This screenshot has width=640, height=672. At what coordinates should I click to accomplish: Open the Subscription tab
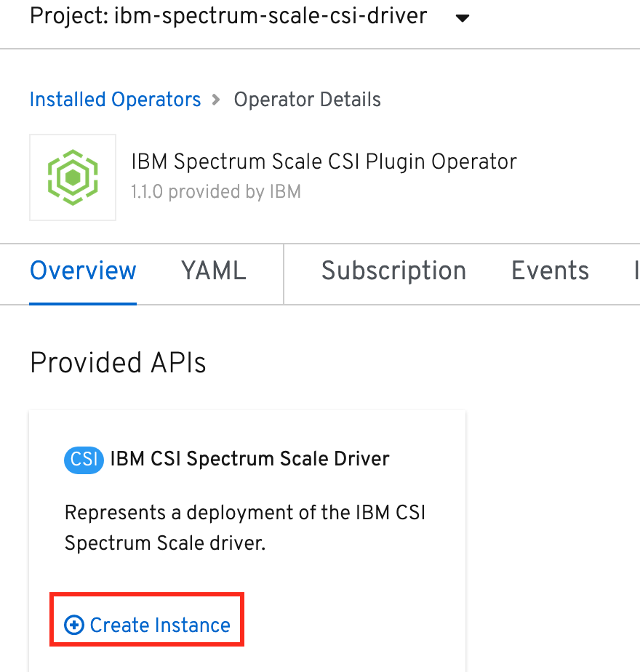[x=393, y=271]
